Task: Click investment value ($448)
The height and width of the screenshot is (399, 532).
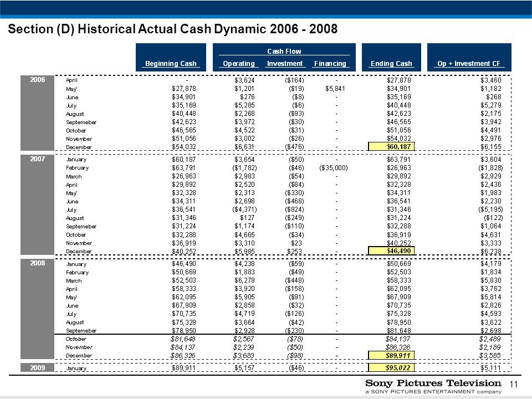Action: point(294,280)
